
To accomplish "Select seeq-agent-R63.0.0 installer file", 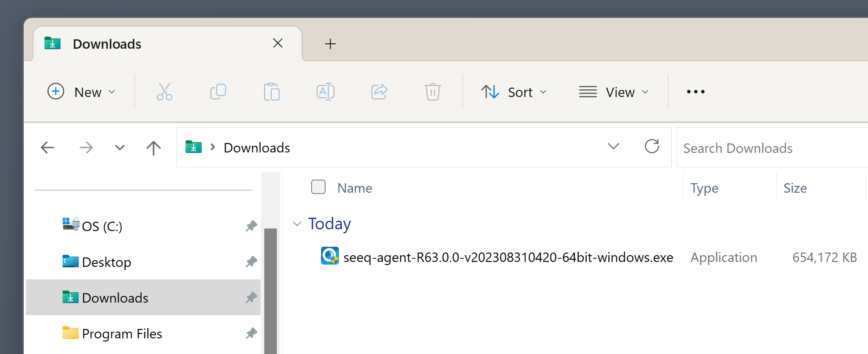I will tap(508, 257).
